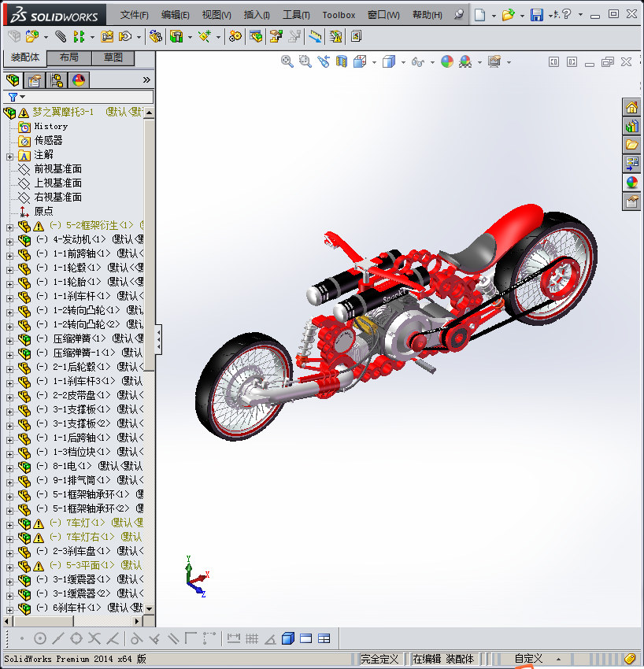Screen dimensions: 644x669
Task: Open View Palette tab in task pane
Action: pyautogui.click(x=631, y=164)
